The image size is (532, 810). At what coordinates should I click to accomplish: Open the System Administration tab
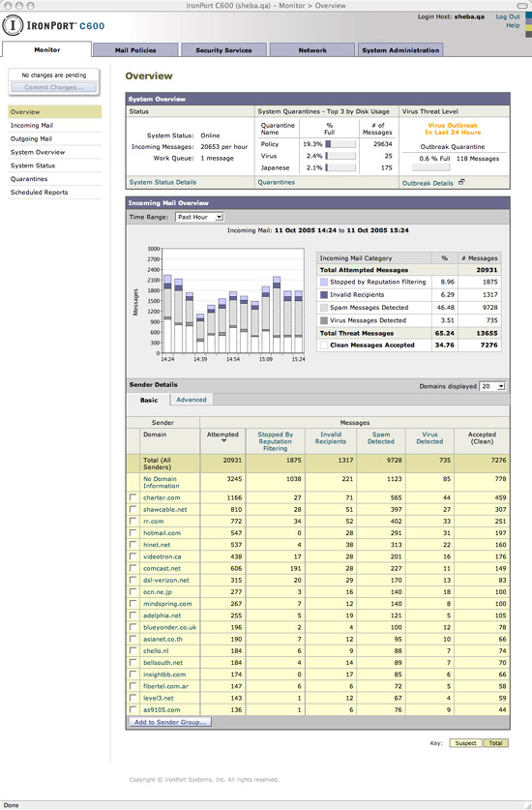point(400,50)
